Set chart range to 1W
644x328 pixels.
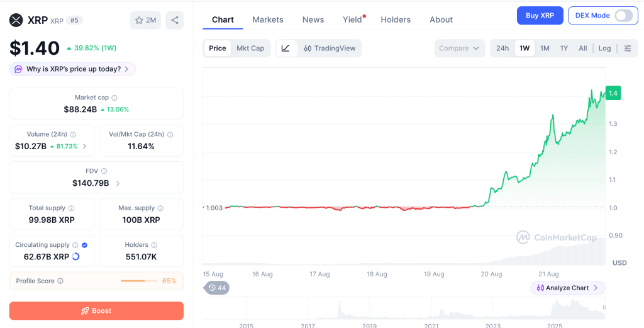(525, 48)
